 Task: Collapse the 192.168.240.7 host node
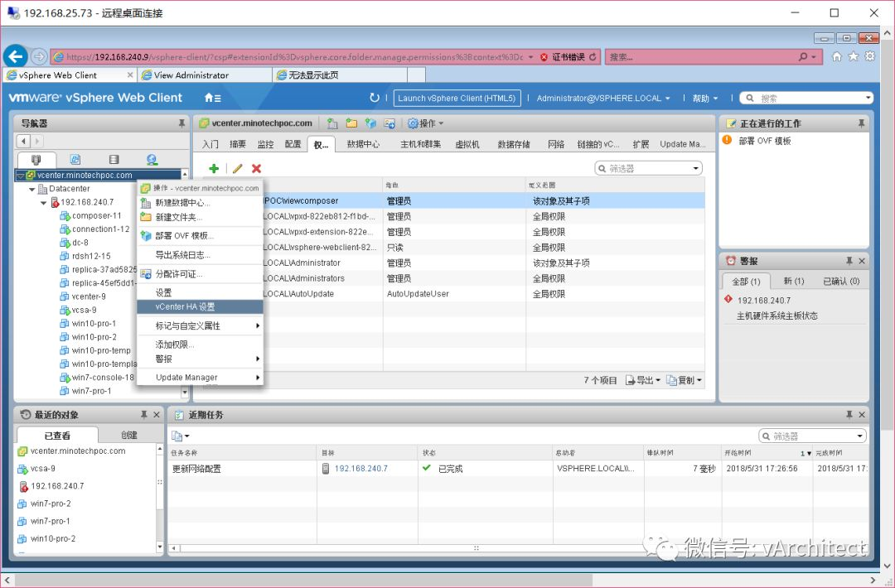click(43, 202)
